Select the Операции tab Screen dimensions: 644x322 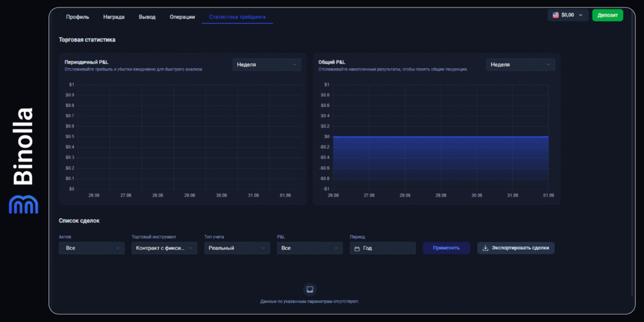pyautogui.click(x=182, y=16)
